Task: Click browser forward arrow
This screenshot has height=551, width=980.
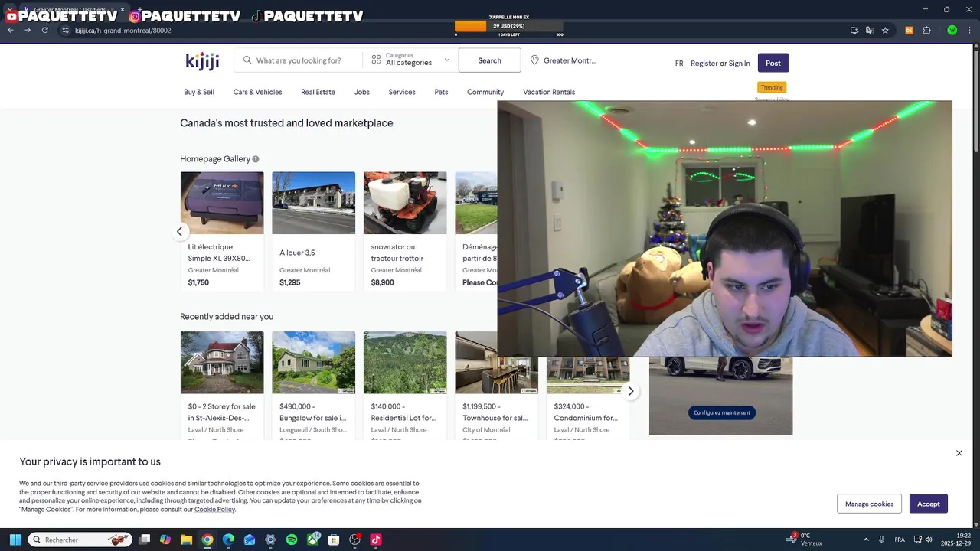Action: [x=28, y=31]
